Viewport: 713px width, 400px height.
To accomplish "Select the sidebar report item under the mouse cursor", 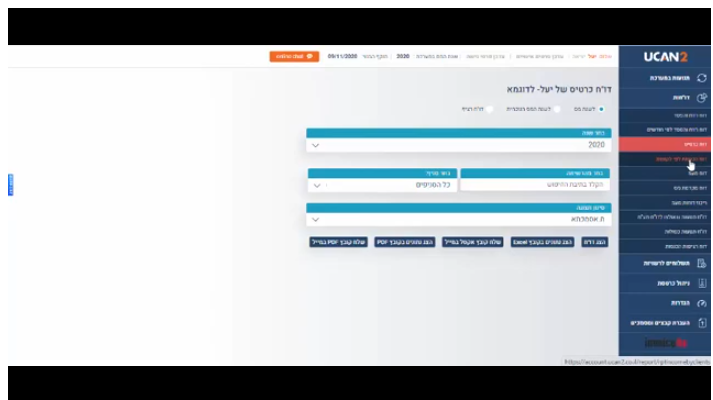I will [664, 158].
